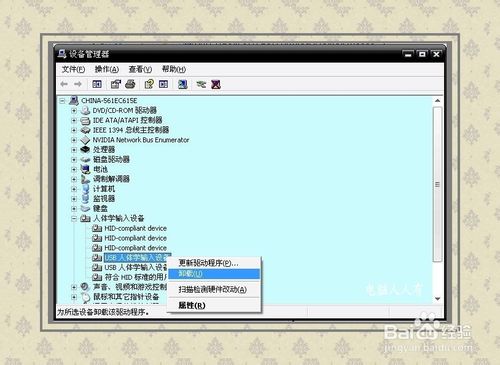Expand the 监视器 node

[74, 199]
